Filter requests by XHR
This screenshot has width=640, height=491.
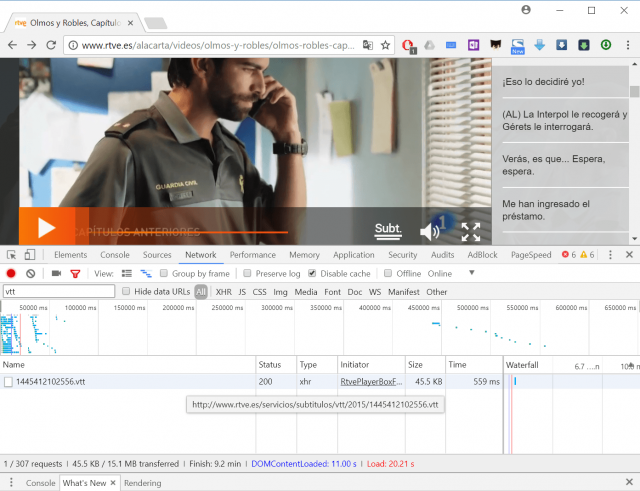click(224, 292)
